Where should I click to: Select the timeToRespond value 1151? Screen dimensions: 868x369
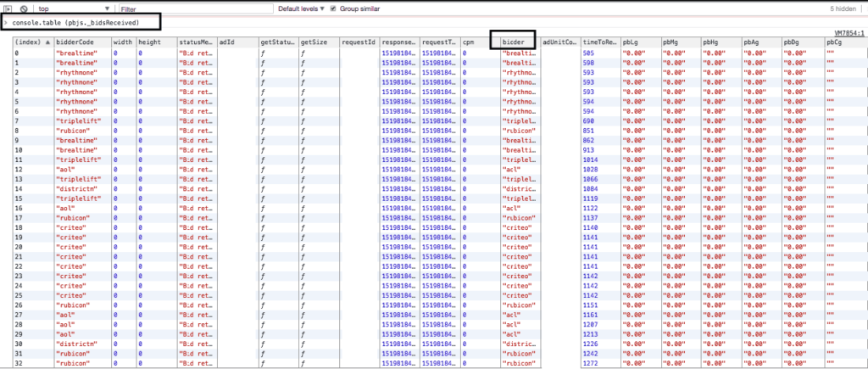(590, 305)
